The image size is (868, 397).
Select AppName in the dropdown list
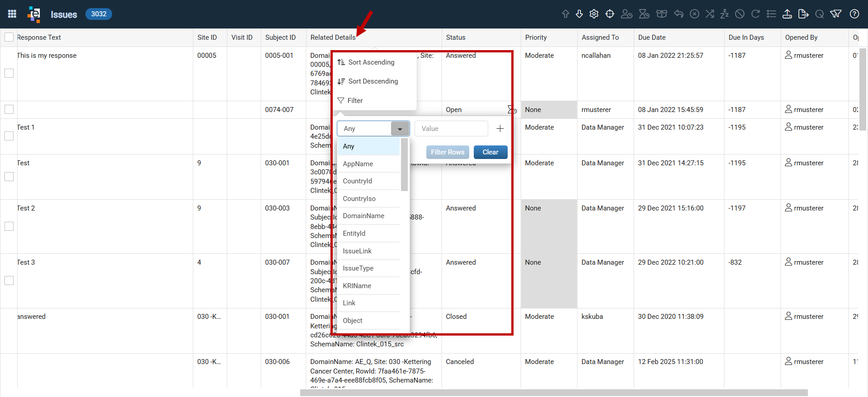coord(368,164)
